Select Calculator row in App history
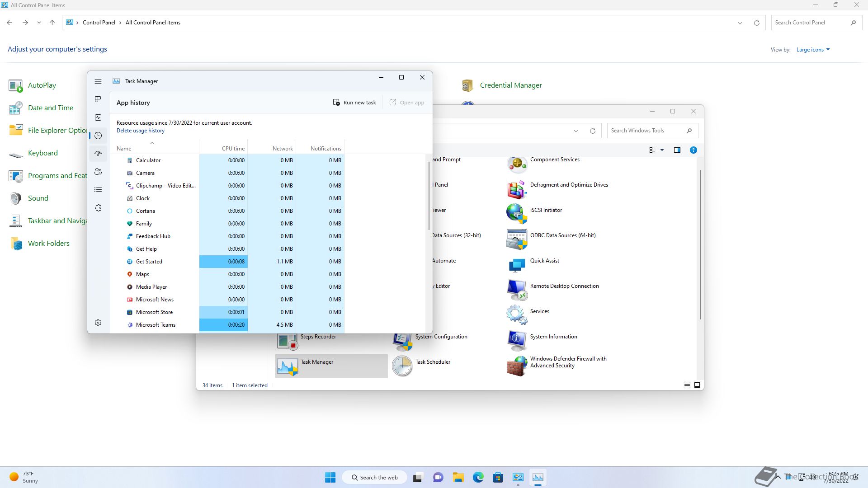The width and height of the screenshot is (868, 488). (227, 160)
